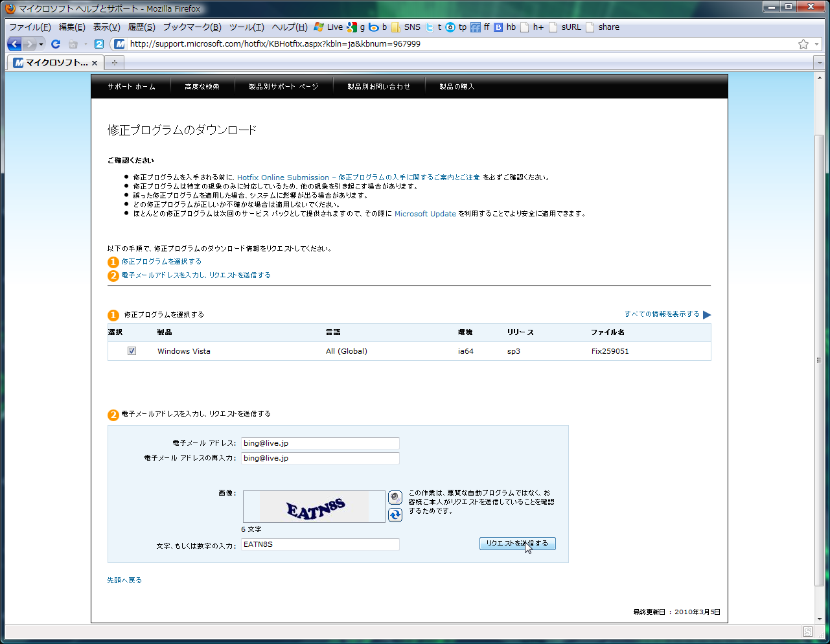
Task: Open the share bookmarklet
Action: tap(603, 27)
